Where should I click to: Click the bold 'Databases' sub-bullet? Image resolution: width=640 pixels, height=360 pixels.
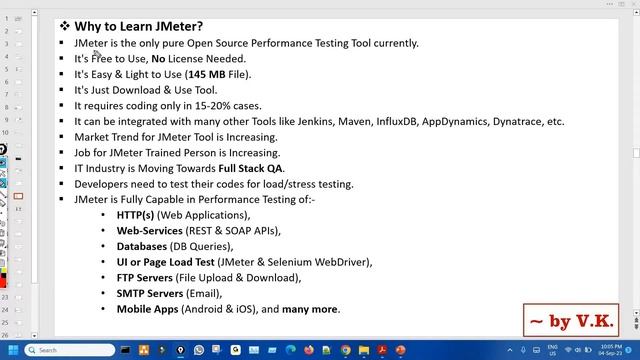[x=142, y=247]
